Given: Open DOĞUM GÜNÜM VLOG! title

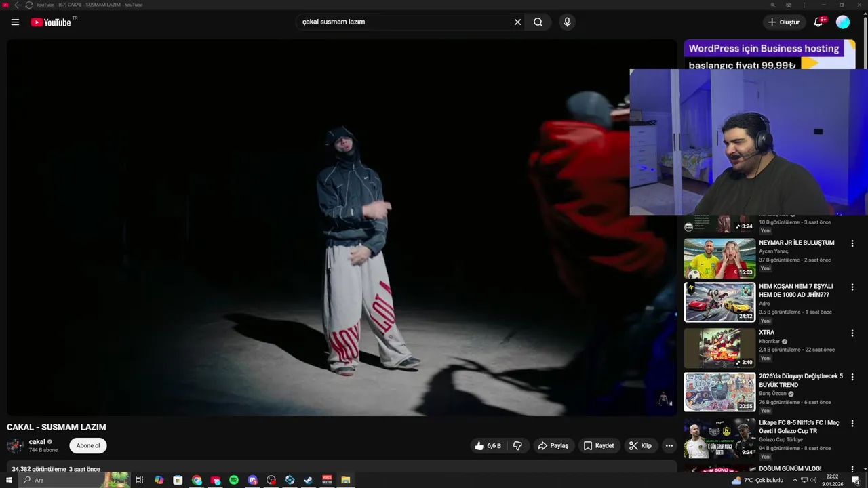Looking at the screenshot, I should (x=790, y=468).
